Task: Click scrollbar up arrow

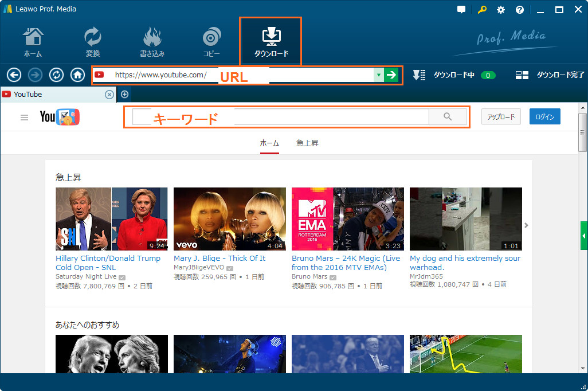Action: [x=582, y=108]
